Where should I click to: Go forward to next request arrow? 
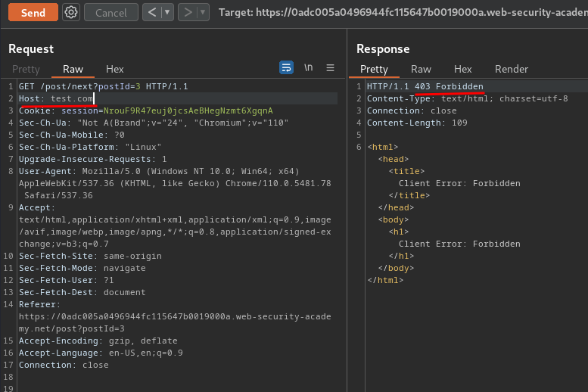coord(188,12)
